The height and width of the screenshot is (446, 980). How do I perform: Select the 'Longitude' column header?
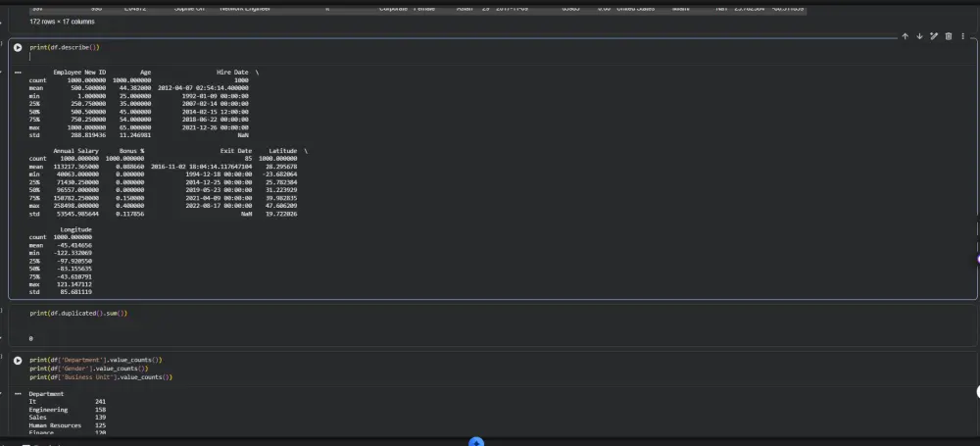coord(75,229)
